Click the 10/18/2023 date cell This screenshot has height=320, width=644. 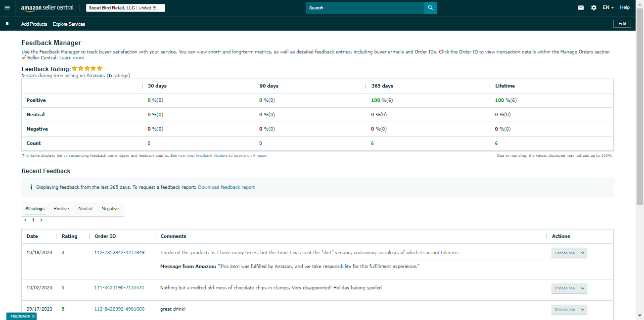coord(39,253)
